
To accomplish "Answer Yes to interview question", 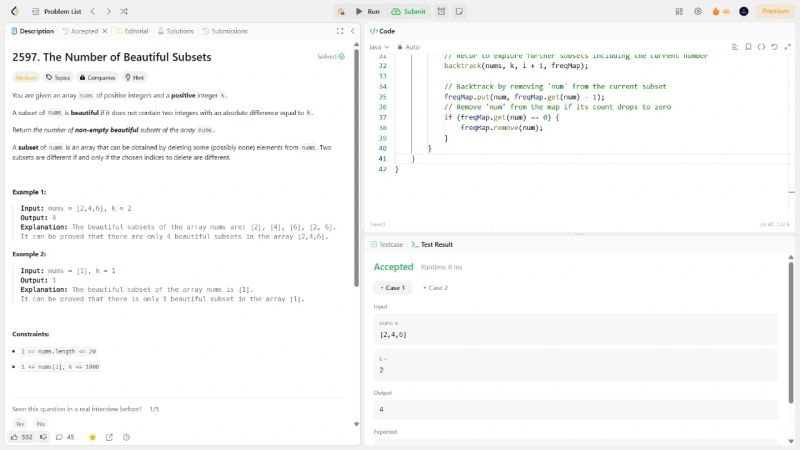I will [x=20, y=424].
